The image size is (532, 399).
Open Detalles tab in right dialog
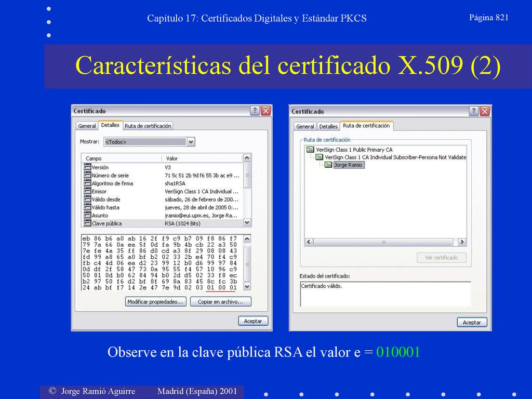coord(328,126)
